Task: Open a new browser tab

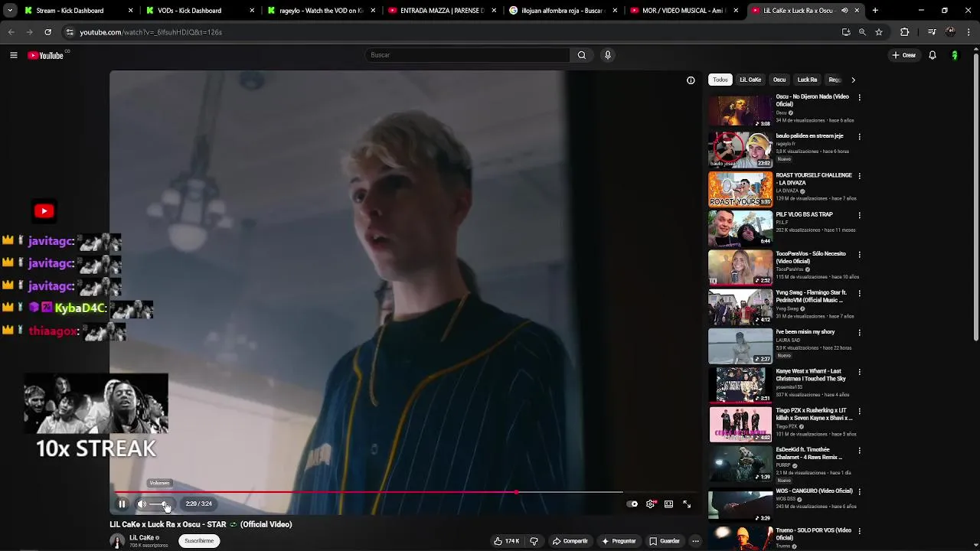Action: pyautogui.click(x=875, y=11)
